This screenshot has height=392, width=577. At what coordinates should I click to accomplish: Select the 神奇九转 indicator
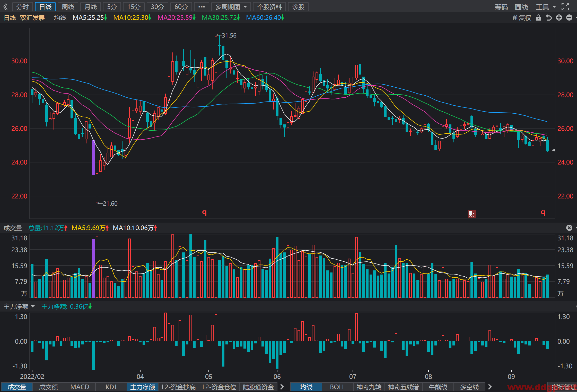pos(369,387)
